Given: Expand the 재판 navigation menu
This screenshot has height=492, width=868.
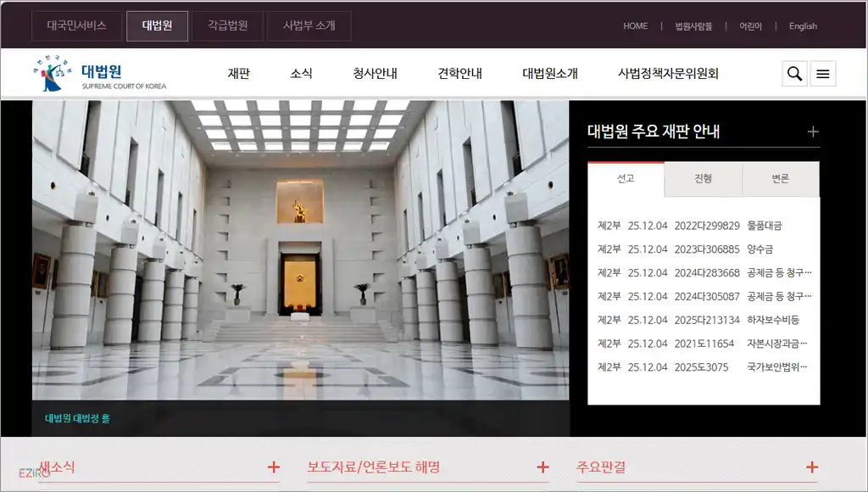Looking at the screenshot, I should (239, 73).
